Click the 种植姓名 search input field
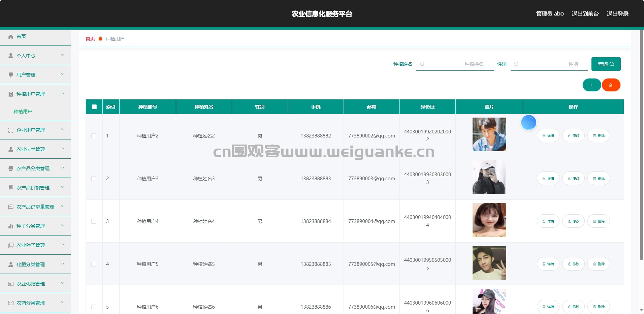644x314 pixels. coord(455,64)
